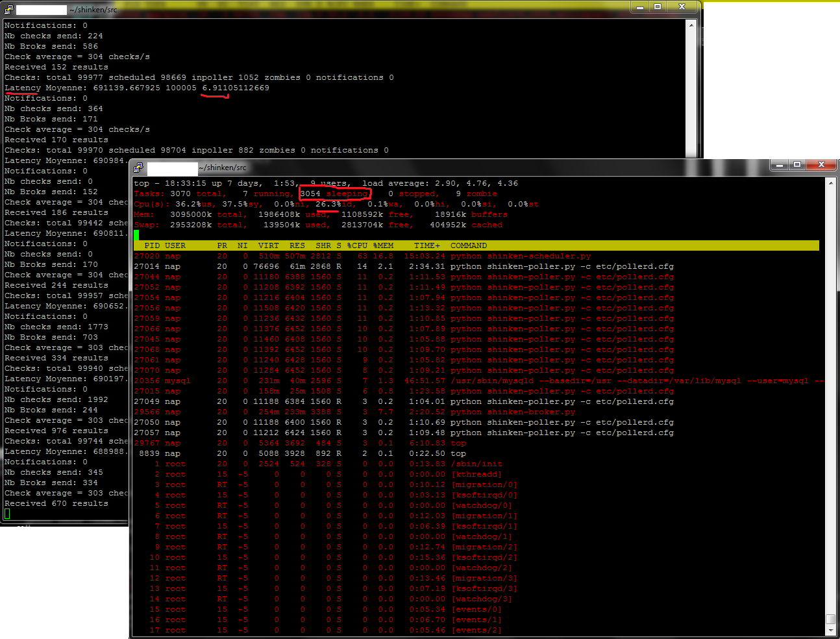Screen dimensions: 840x639
Task: Select the [events/0] process row
Action: (318, 609)
